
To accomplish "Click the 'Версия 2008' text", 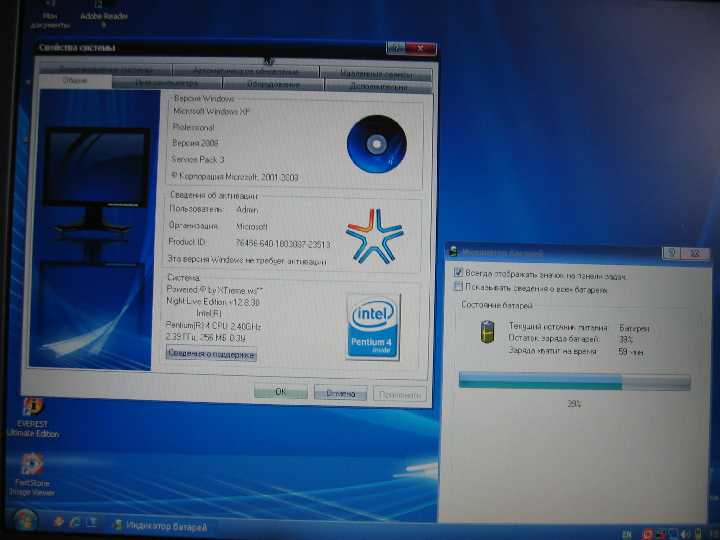I will 195,143.
